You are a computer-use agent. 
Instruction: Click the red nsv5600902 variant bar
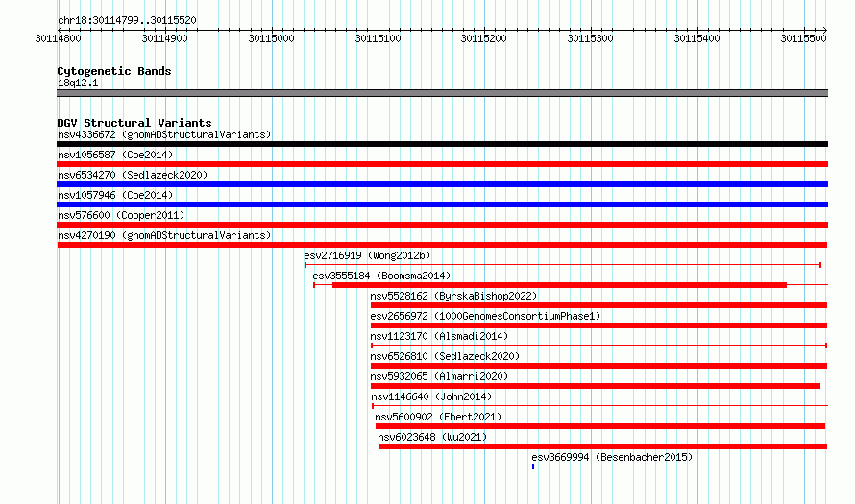coord(600,426)
